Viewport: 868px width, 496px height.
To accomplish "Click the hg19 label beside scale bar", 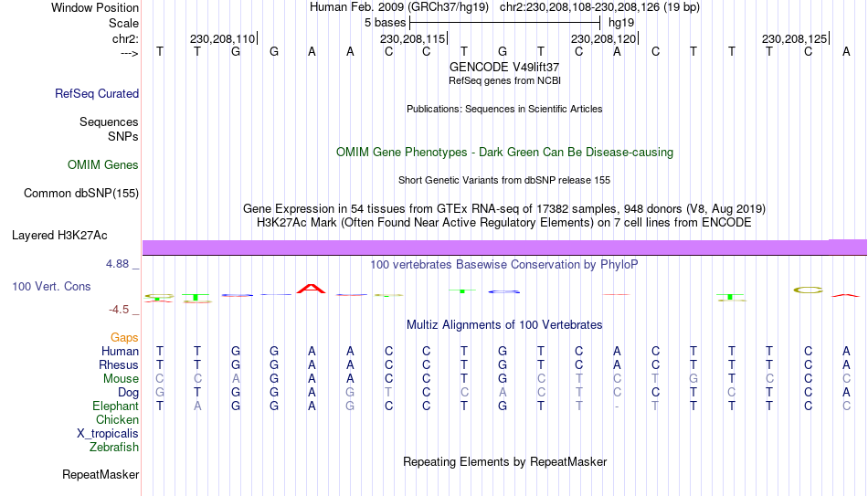I will tap(621, 23).
